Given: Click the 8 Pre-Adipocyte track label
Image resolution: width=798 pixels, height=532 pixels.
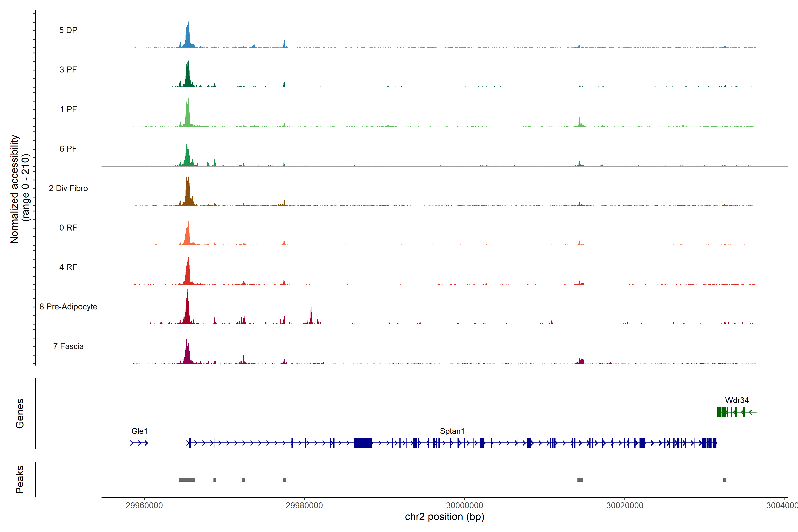Looking at the screenshot, I should 68,307.
